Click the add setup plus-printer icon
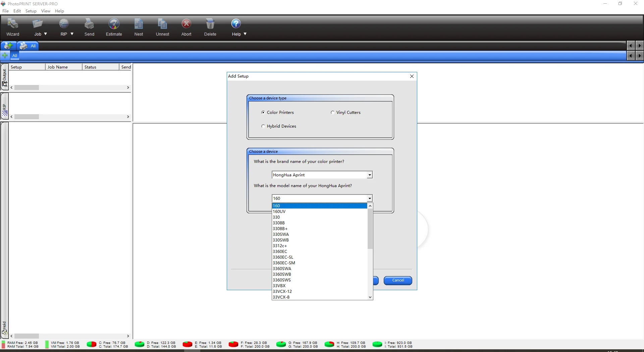 pos(8,46)
